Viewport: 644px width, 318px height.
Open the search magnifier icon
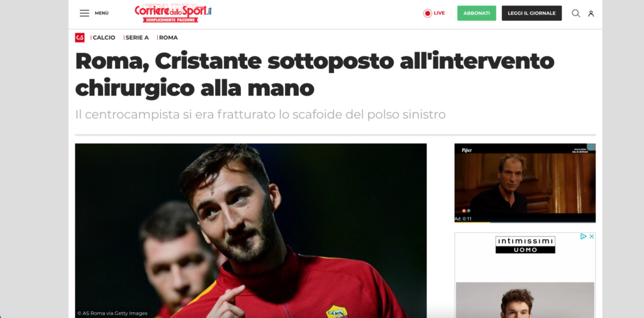(576, 13)
